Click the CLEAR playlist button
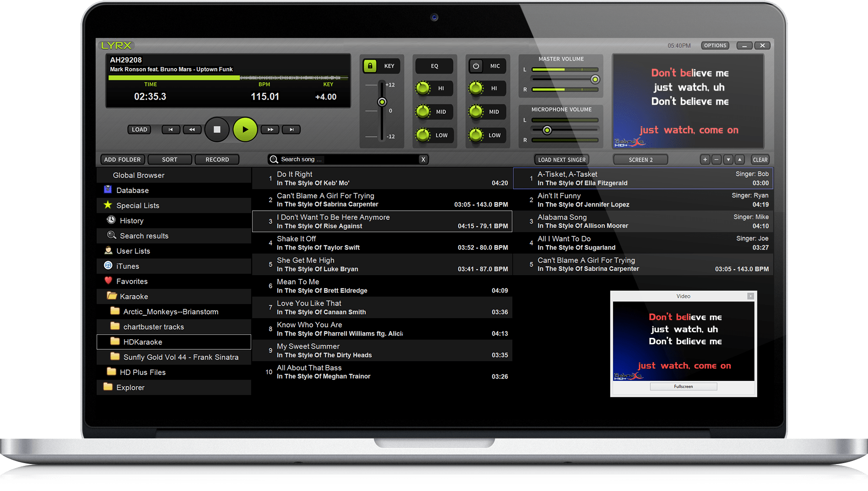The height and width of the screenshot is (491, 868). click(x=760, y=160)
